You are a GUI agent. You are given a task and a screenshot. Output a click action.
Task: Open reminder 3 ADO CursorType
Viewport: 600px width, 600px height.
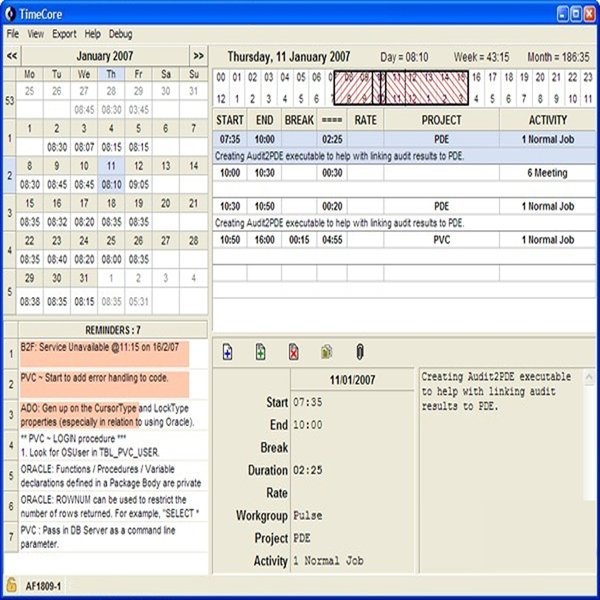[113, 415]
